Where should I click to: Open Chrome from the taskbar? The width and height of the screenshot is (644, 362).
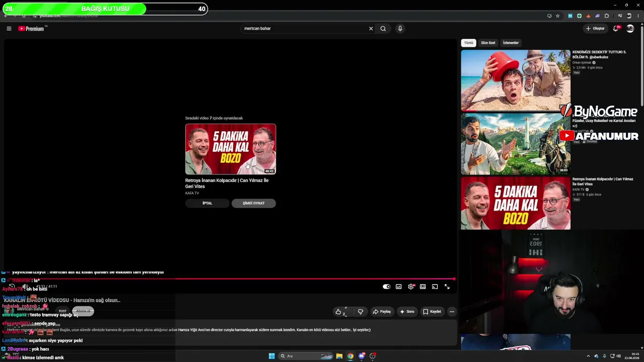[351, 356]
